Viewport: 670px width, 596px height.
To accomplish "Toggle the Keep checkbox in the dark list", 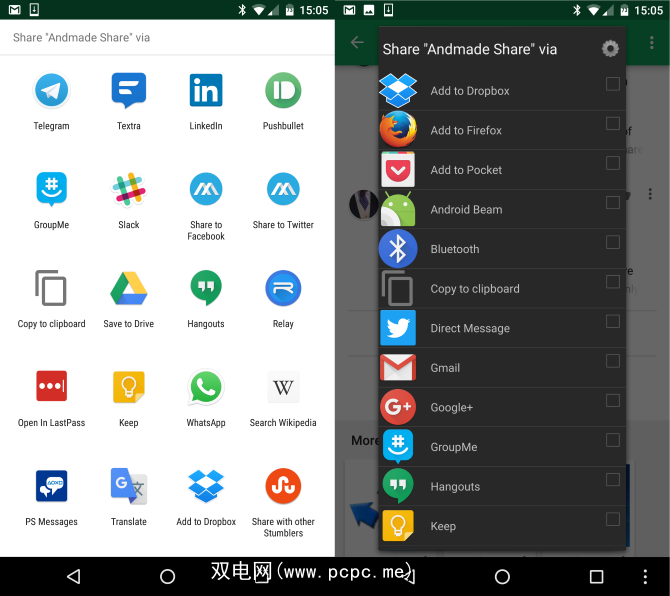I will coord(613,519).
